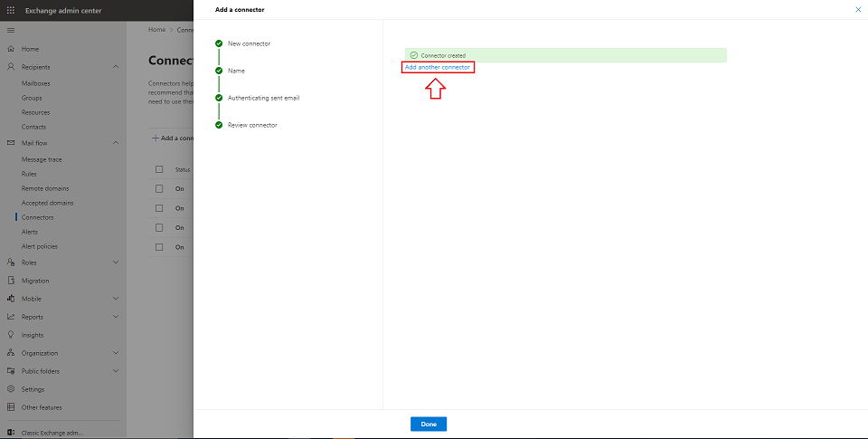Click the Done button
Screen dimensions: 868x439
pos(428,424)
